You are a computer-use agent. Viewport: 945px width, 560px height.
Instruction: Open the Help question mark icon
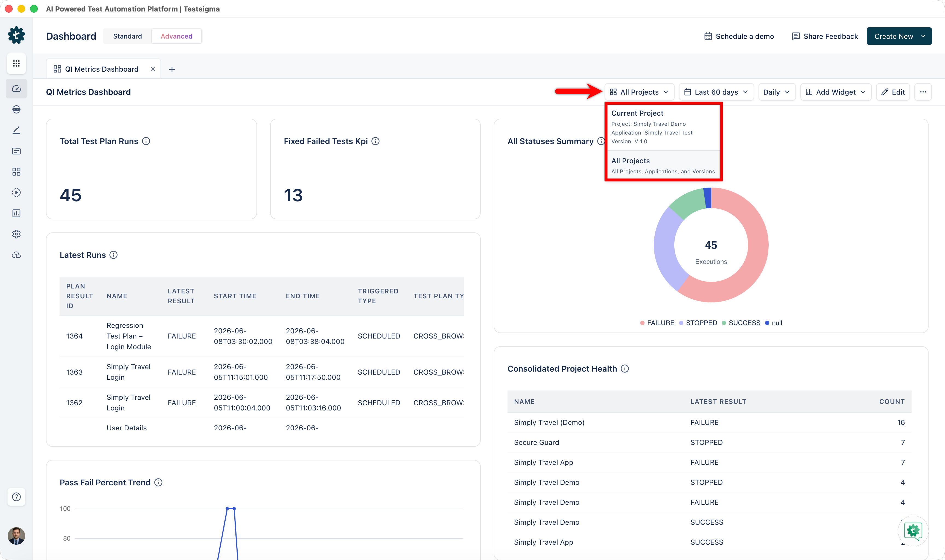pos(16,497)
